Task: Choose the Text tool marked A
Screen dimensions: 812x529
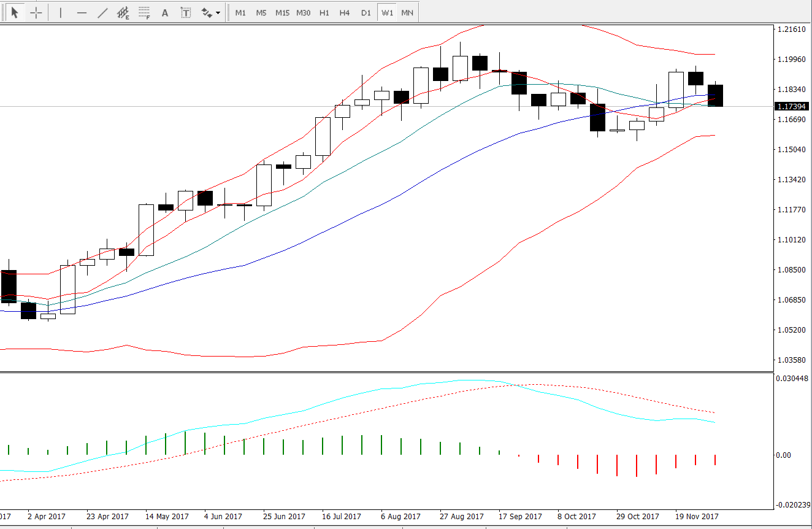Action: point(165,12)
